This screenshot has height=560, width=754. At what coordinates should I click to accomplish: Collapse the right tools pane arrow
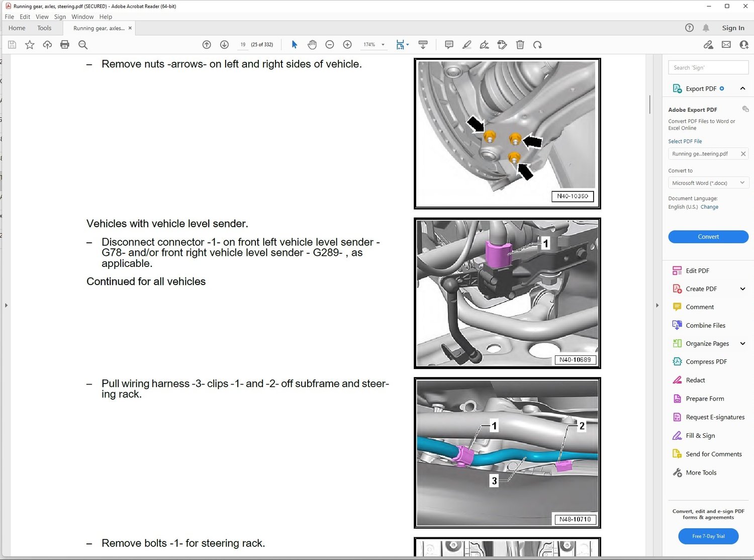coord(657,305)
